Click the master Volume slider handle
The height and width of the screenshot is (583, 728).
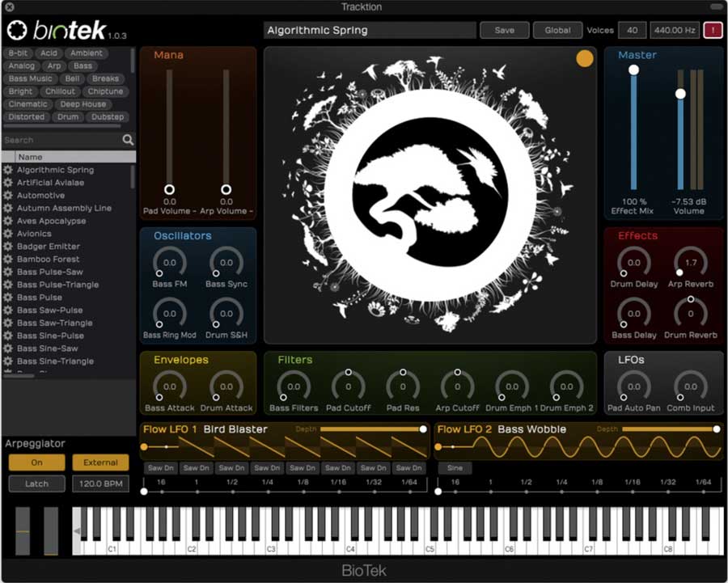point(680,94)
